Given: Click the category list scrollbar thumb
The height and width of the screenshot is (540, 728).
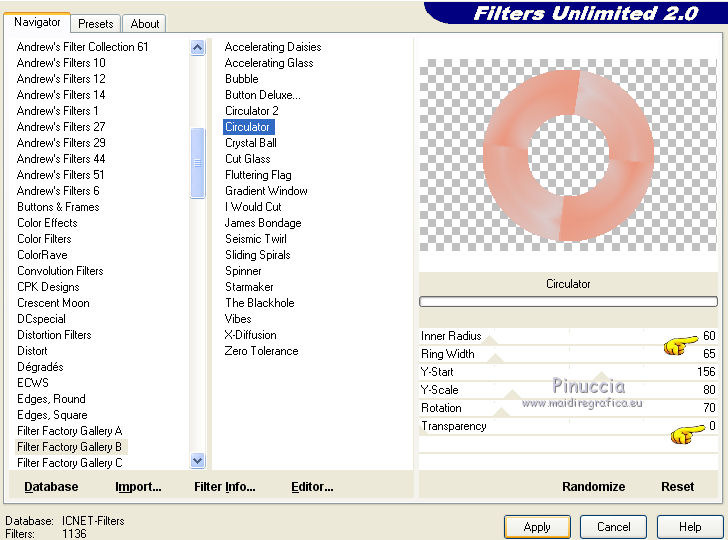Looking at the screenshot, I should pos(197,163).
